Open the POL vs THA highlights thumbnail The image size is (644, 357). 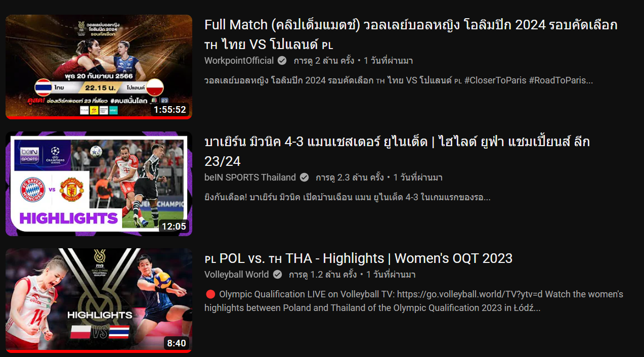tap(99, 300)
